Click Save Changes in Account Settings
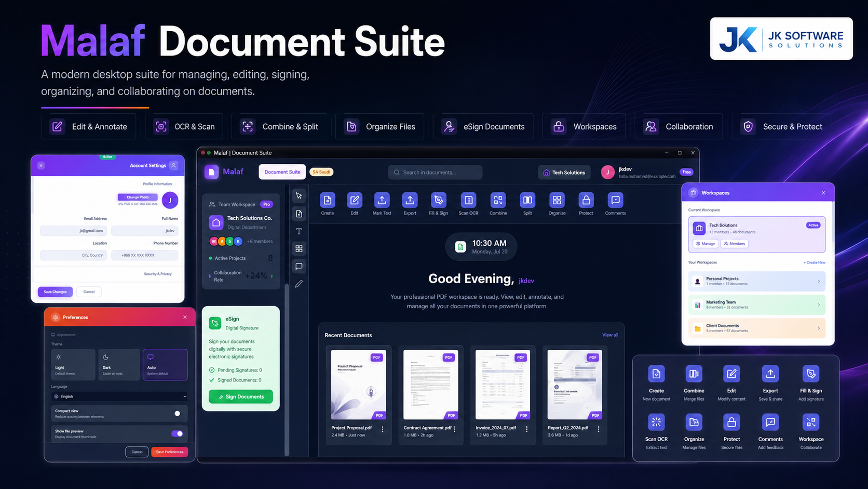 coord(55,292)
